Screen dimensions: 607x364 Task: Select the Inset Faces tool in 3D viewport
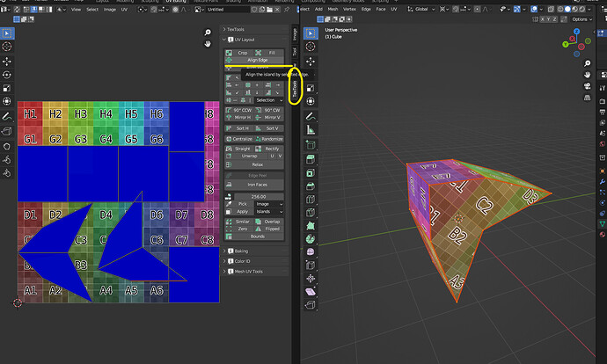[x=311, y=173]
